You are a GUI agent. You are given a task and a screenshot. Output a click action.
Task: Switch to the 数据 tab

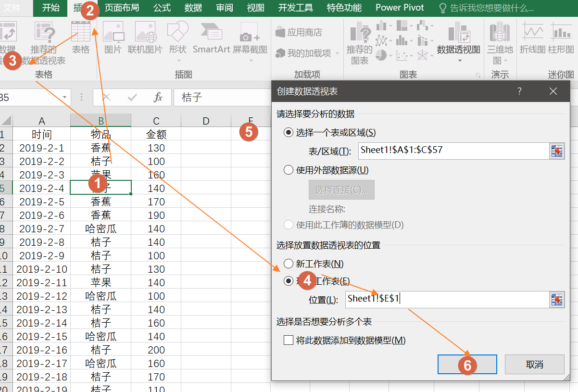(193, 8)
